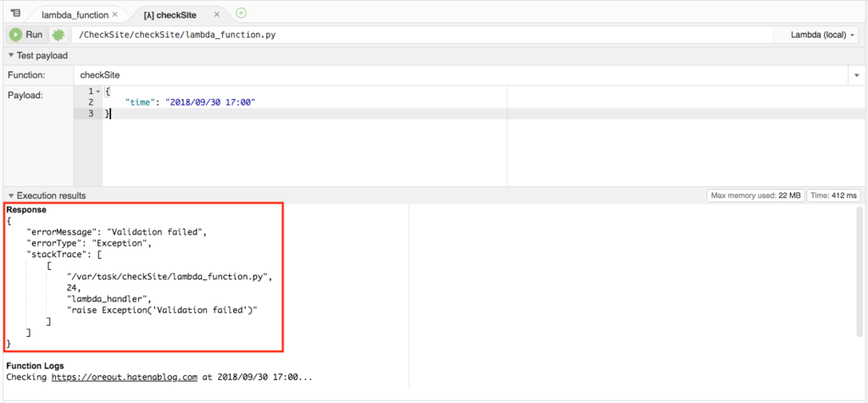This screenshot has width=868, height=403.
Task: Open the Function selector showing checkSite
Action: (460, 75)
